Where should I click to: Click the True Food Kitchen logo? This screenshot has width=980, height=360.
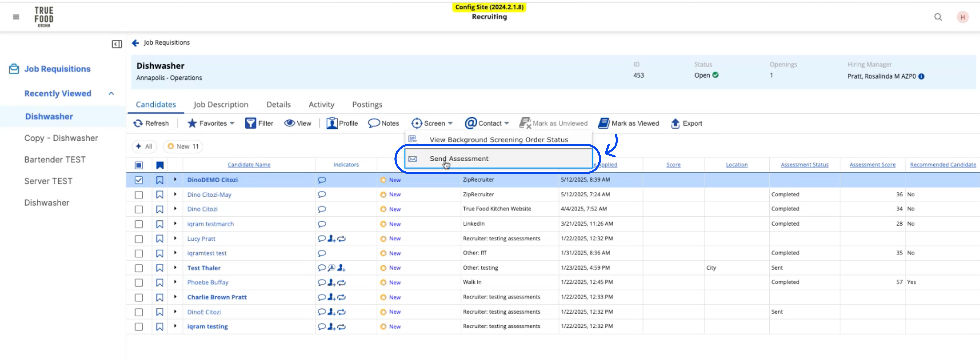pyautogui.click(x=44, y=17)
